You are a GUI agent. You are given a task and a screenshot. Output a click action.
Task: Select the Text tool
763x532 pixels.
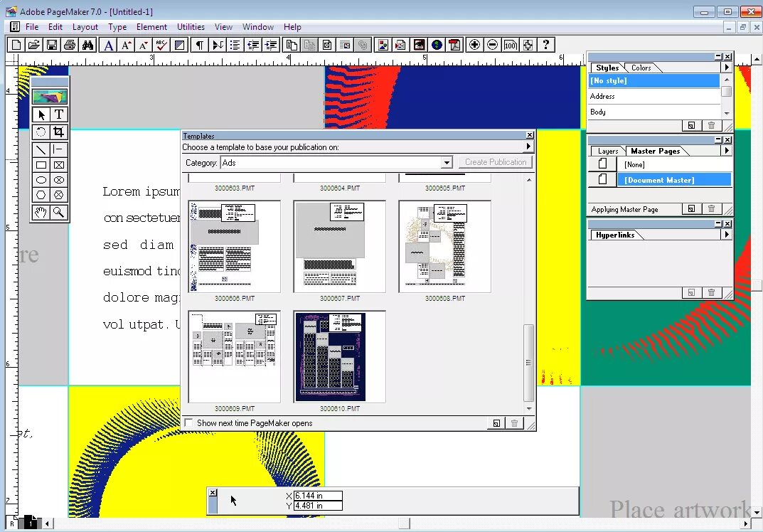coord(60,114)
